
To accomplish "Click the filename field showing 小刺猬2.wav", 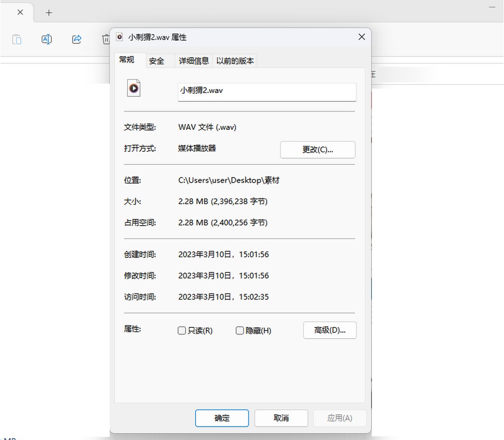I will 267,92.
